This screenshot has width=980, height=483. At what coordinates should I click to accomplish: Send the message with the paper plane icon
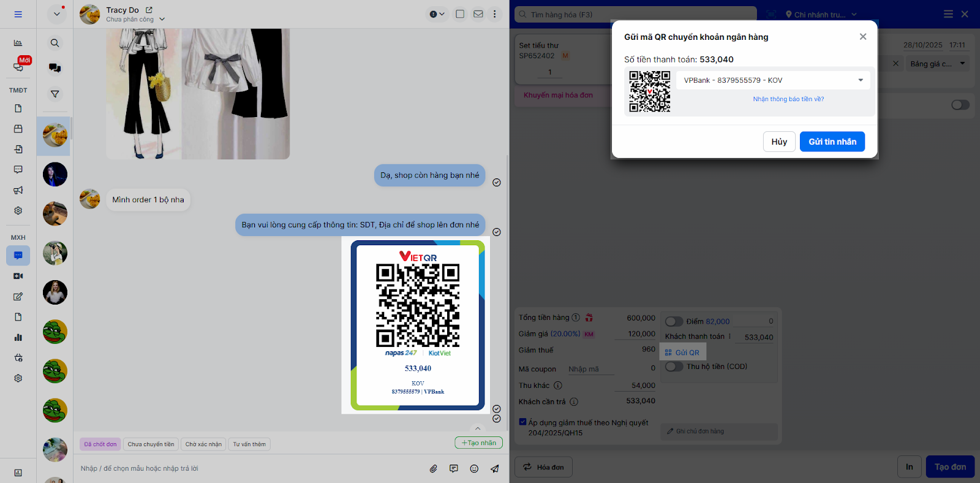494,469
